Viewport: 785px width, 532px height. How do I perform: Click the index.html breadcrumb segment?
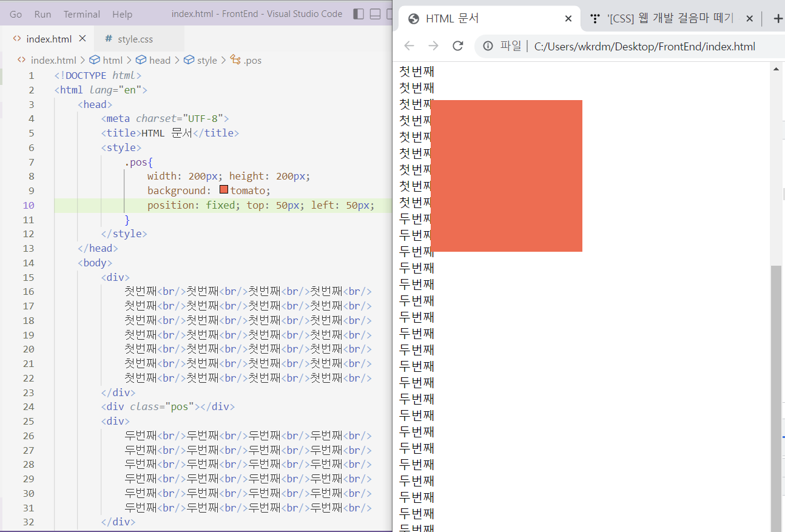point(53,60)
